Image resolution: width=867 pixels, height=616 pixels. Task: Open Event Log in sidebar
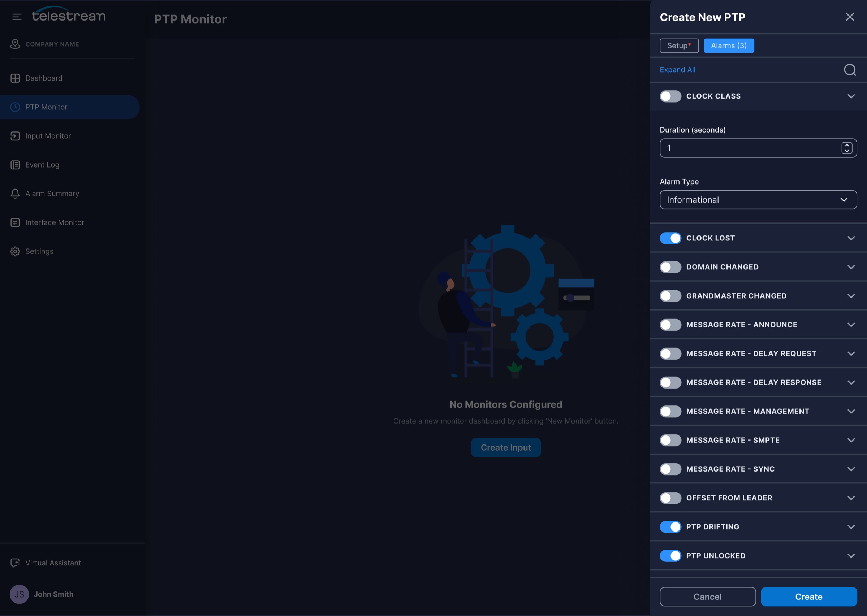coord(42,165)
